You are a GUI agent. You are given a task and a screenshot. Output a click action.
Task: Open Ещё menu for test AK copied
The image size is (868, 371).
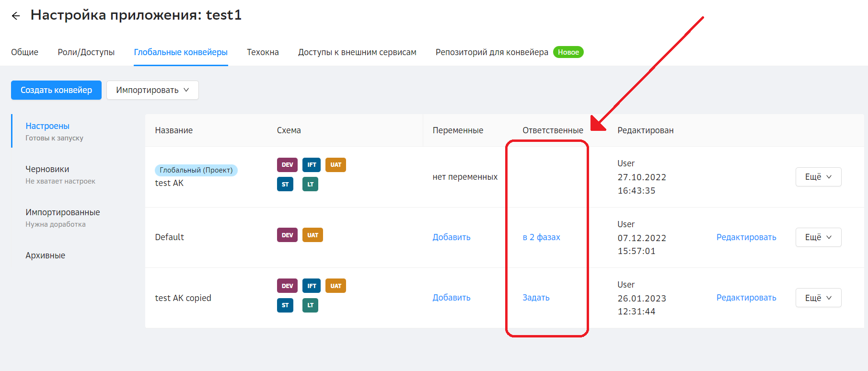(x=818, y=298)
